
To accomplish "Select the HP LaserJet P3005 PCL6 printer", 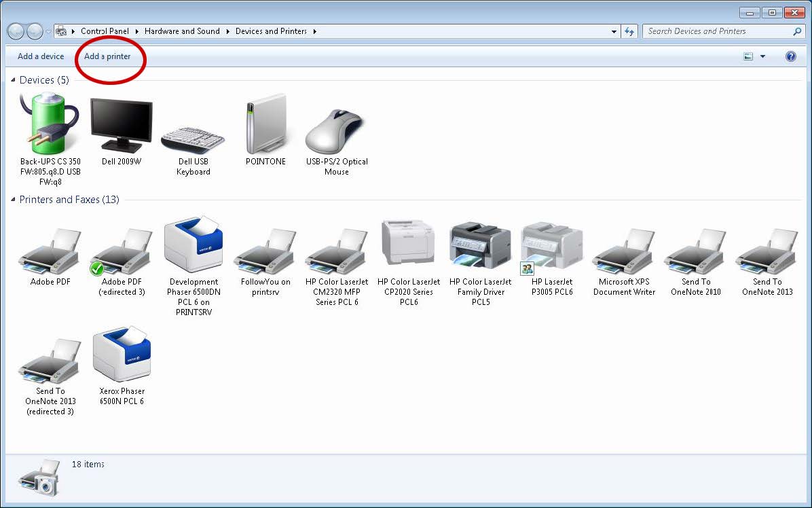I will pos(551,244).
